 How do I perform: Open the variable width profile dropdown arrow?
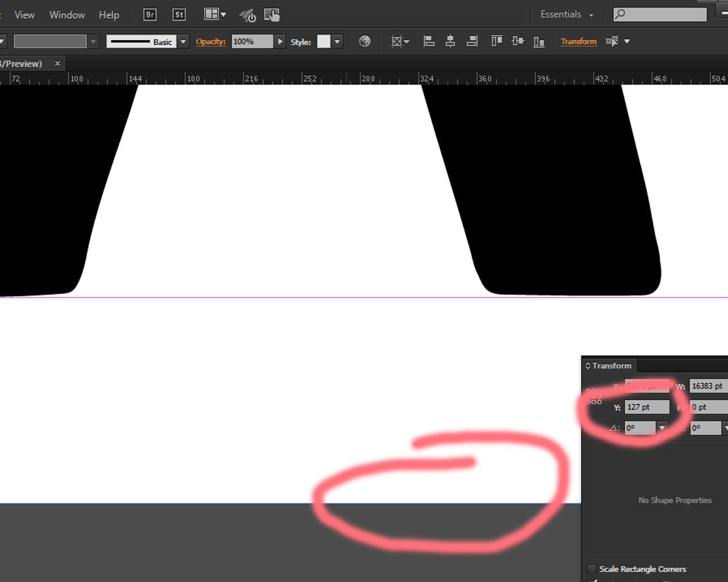pyautogui.click(x=93, y=41)
